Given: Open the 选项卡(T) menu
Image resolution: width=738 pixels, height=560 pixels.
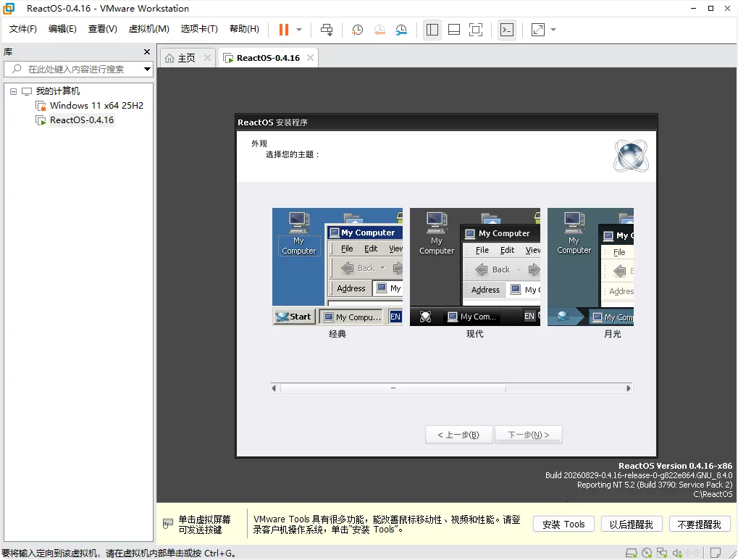Looking at the screenshot, I should 199,29.
